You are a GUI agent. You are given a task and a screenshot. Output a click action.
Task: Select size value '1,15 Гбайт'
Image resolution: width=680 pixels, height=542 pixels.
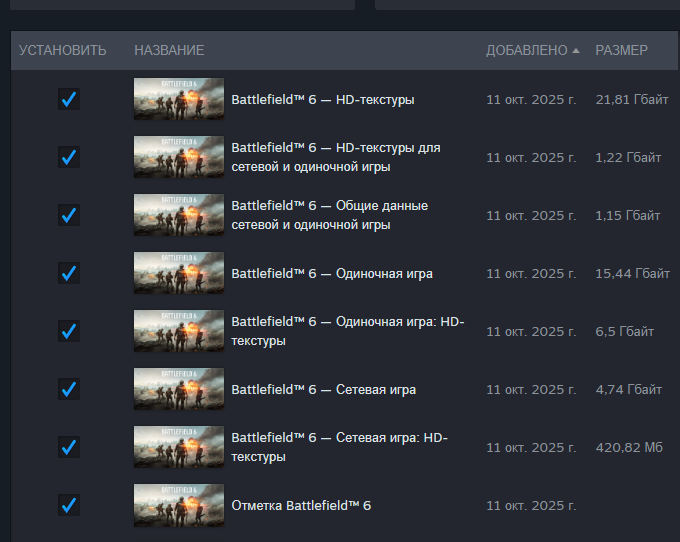pyautogui.click(x=628, y=215)
